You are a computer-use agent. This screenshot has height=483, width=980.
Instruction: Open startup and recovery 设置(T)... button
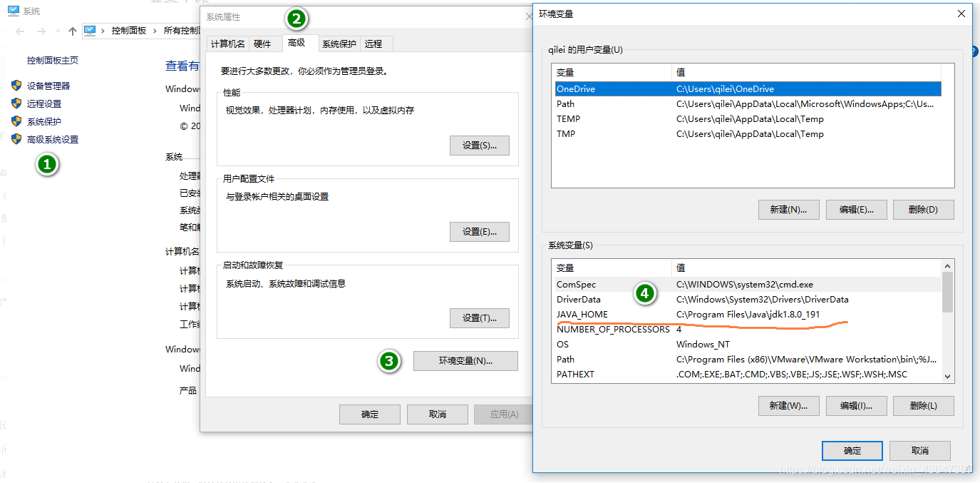[x=480, y=318]
